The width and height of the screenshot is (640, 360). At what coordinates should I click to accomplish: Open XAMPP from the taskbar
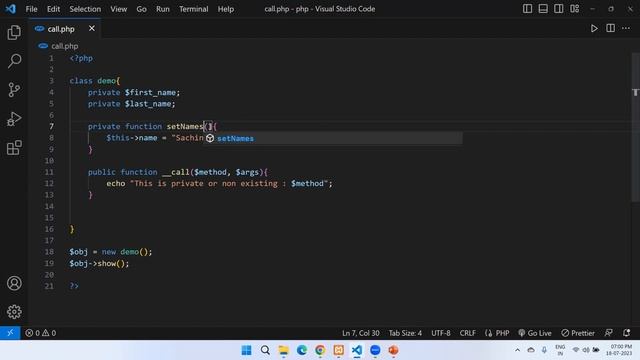[338, 350]
